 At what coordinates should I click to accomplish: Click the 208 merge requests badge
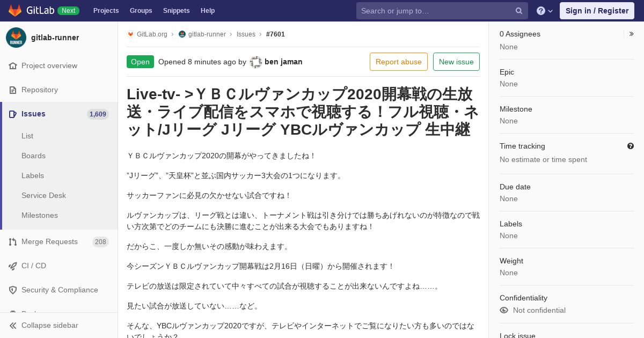point(100,242)
